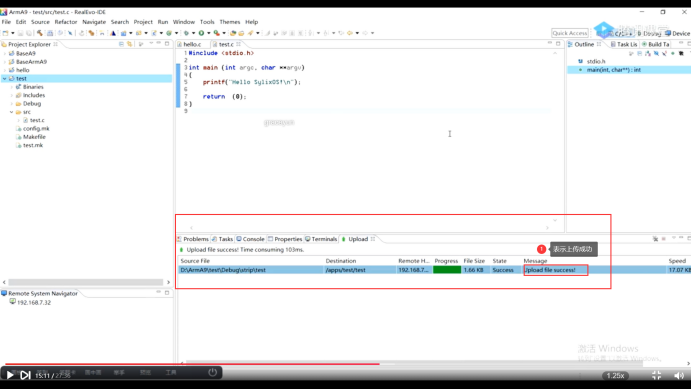
Task: Click the Run External Tools icon
Action: (216, 33)
